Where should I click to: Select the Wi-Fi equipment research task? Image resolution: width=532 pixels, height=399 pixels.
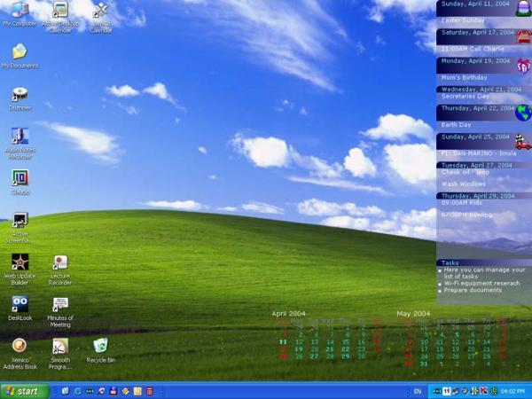[x=481, y=284]
